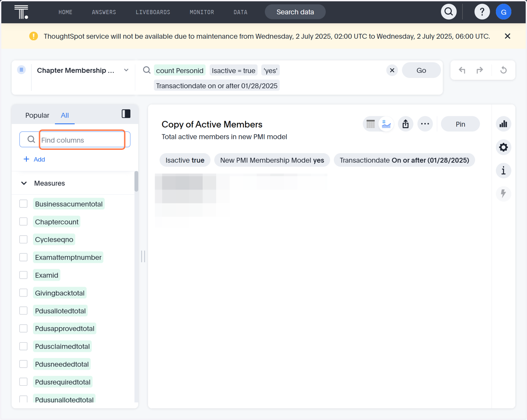Viewport: 527px width, 420px height.
Task: Reset the search with the revert icon
Action: pos(503,70)
